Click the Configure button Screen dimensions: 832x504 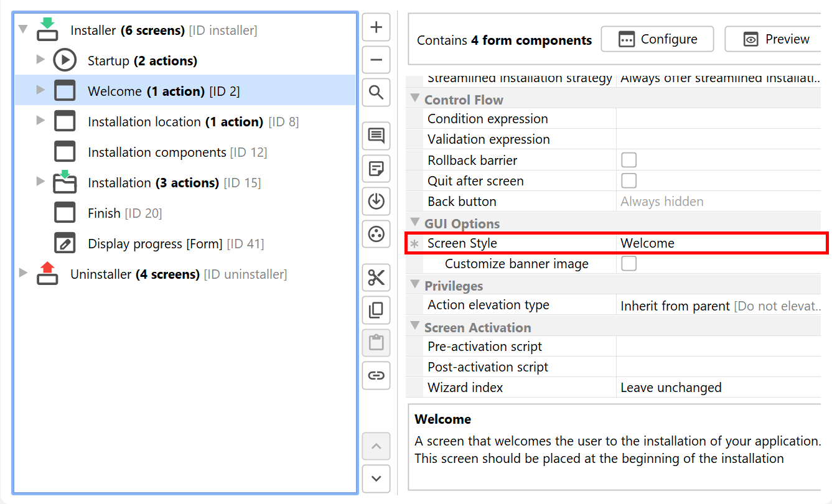point(657,39)
